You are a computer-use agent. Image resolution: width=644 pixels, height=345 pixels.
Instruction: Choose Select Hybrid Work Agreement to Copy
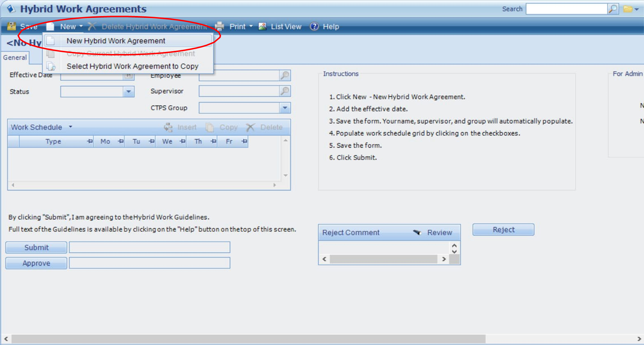pyautogui.click(x=128, y=66)
